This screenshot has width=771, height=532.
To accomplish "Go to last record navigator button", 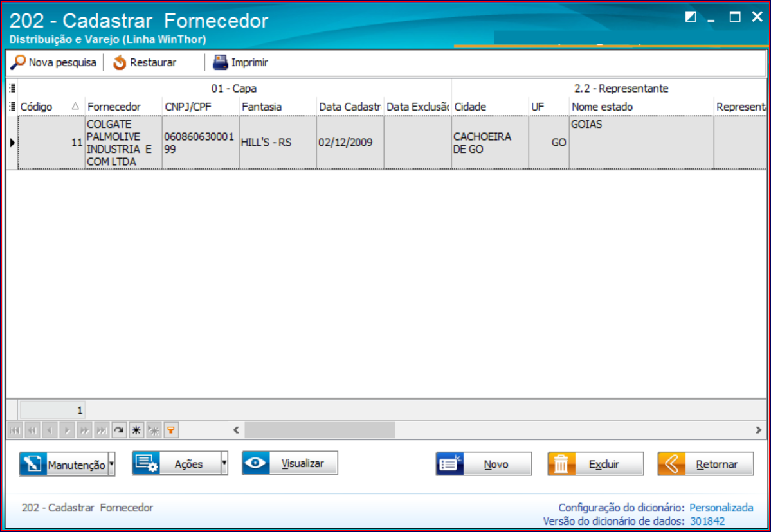I will pos(102,430).
